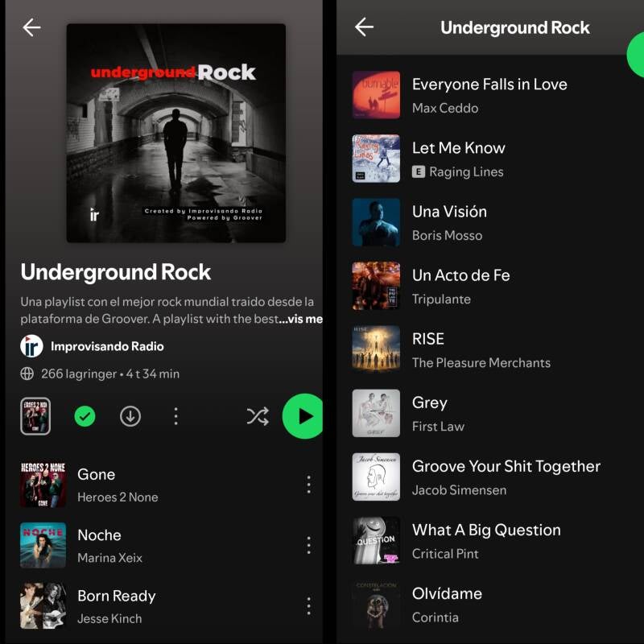The image size is (644, 644).
Task: Expand description with '...vis mer'
Action: tap(301, 319)
